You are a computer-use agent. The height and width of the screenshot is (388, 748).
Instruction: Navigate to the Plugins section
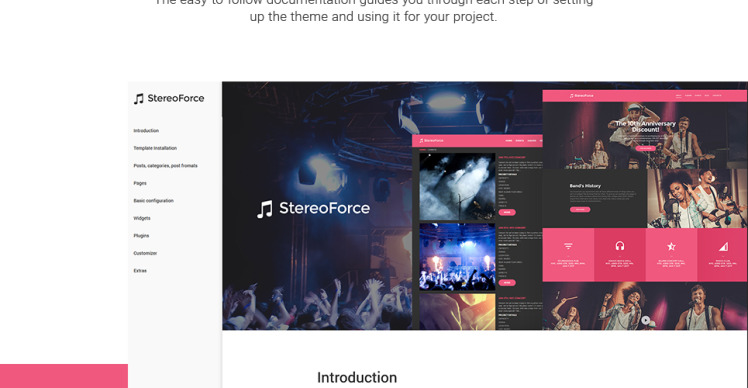tap(141, 236)
